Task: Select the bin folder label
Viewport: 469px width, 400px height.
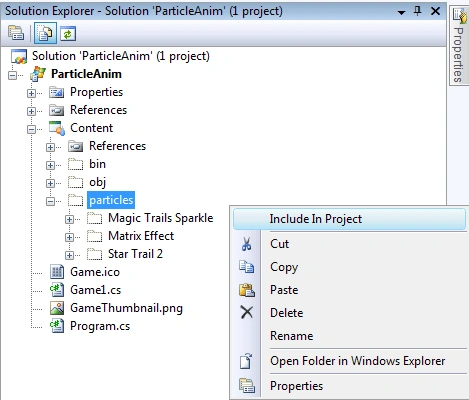Action: tap(97, 164)
